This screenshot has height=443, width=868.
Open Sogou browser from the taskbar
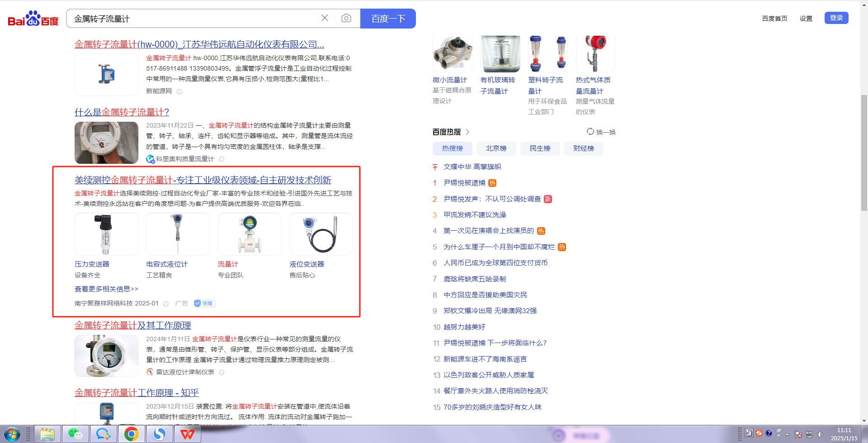point(159,434)
